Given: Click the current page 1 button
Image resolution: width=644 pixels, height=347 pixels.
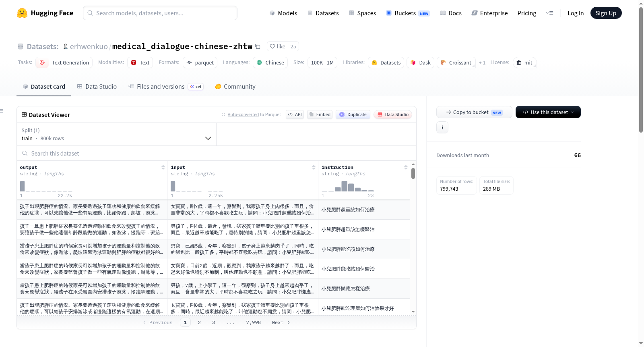Looking at the screenshot, I should coord(185,322).
